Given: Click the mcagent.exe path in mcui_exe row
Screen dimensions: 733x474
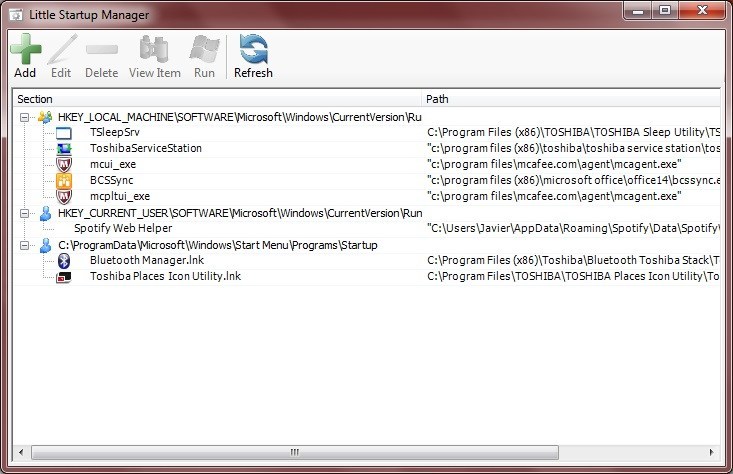Looking at the screenshot, I should 554,164.
